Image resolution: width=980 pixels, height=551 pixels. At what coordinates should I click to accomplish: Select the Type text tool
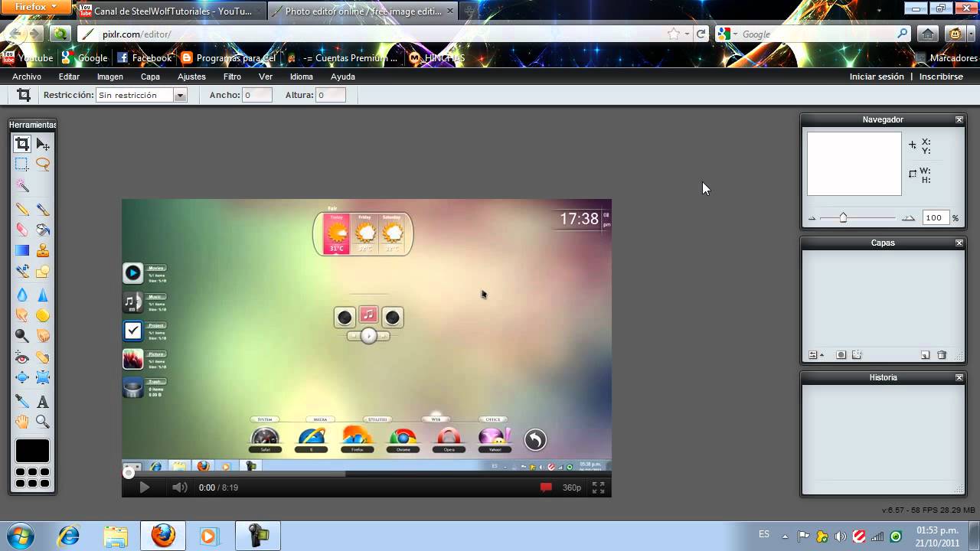click(x=43, y=401)
